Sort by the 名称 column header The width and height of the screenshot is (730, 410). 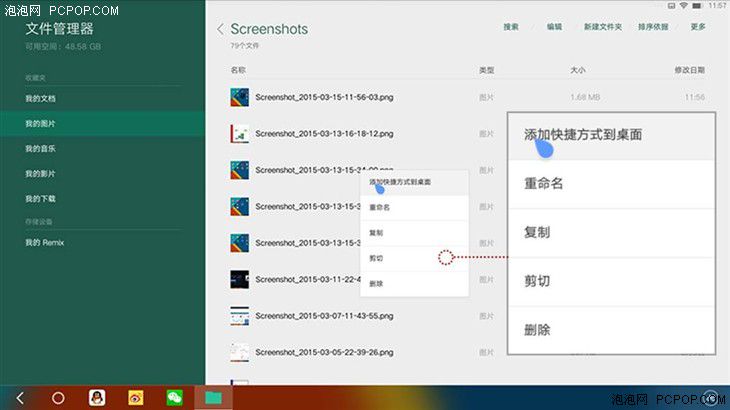coord(238,70)
